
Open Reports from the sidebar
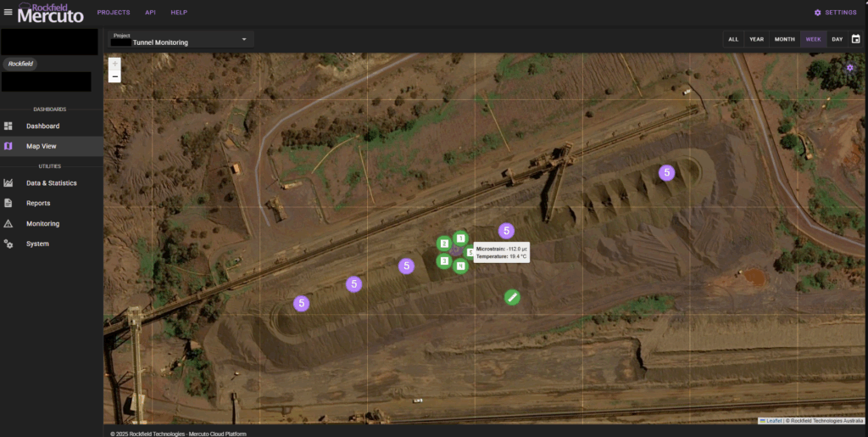[x=38, y=204]
